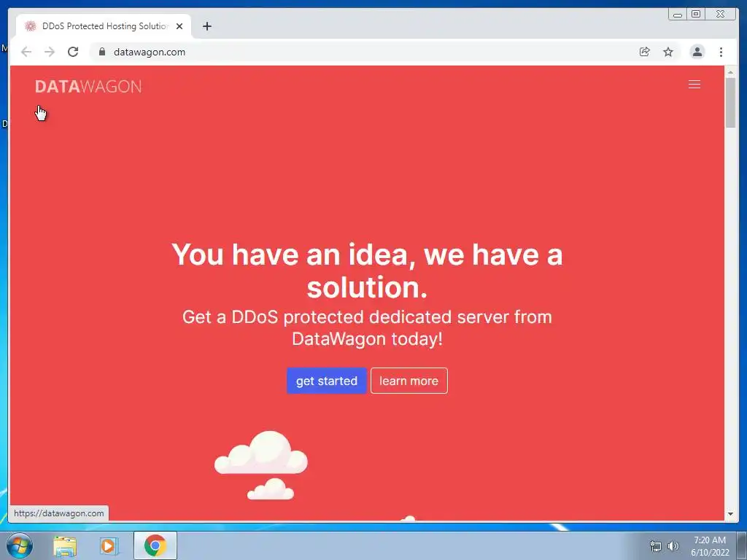Click the browser forward arrow
This screenshot has height=560, width=747.
tap(50, 52)
